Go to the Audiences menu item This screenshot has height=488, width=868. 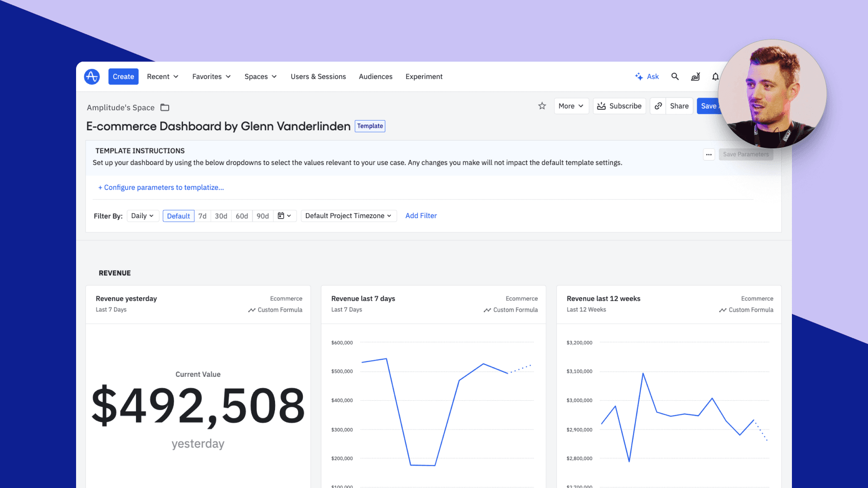click(x=375, y=77)
